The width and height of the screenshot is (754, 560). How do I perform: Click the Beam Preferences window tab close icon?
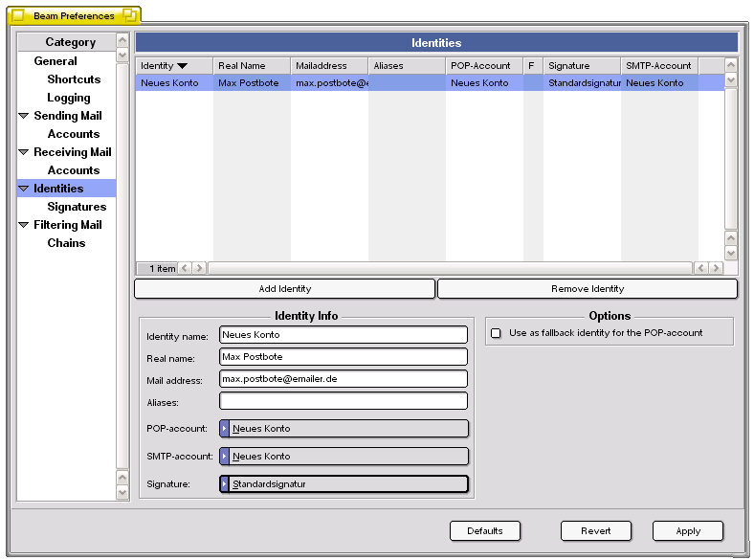(x=17, y=16)
